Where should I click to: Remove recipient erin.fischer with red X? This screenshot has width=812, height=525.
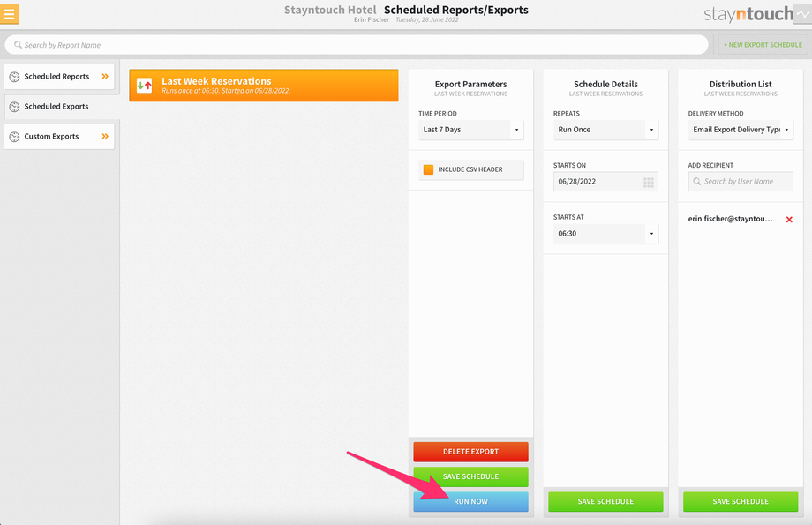click(789, 220)
